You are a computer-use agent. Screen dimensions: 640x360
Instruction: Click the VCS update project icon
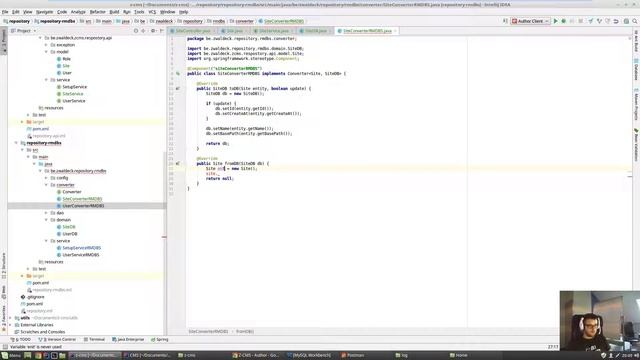[591, 21]
